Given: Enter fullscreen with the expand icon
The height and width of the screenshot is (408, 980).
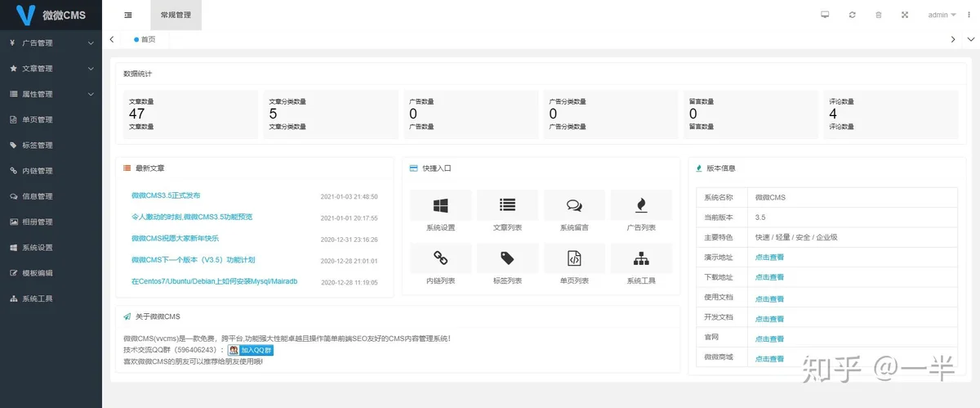Looking at the screenshot, I should [905, 15].
